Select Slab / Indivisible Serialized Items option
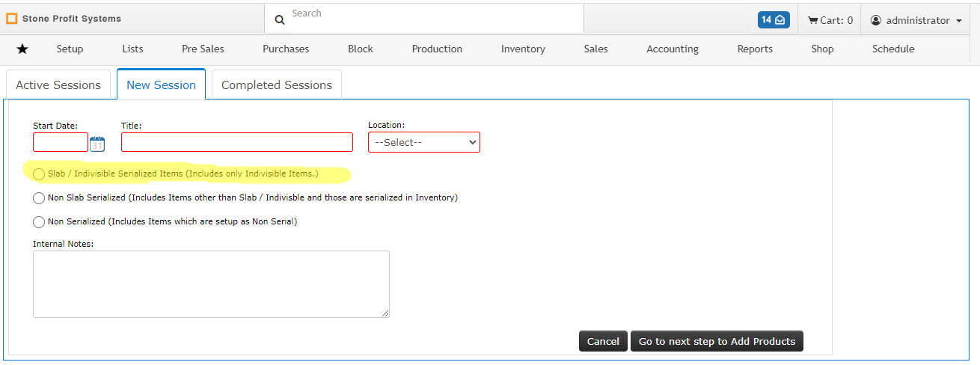 click(39, 174)
